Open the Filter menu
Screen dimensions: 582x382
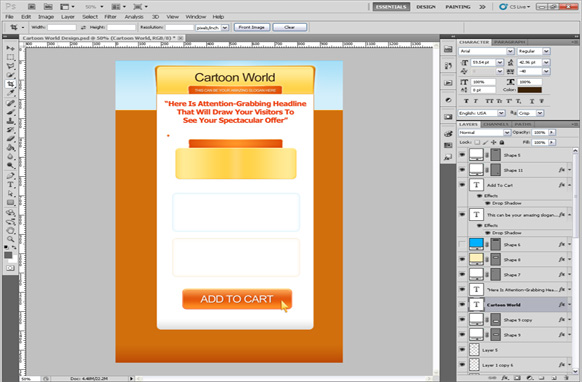click(110, 17)
